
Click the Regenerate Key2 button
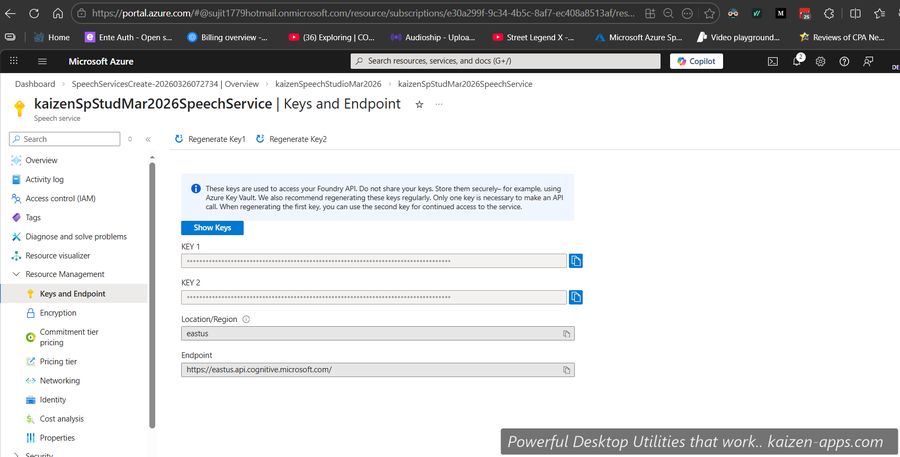pyautogui.click(x=291, y=139)
